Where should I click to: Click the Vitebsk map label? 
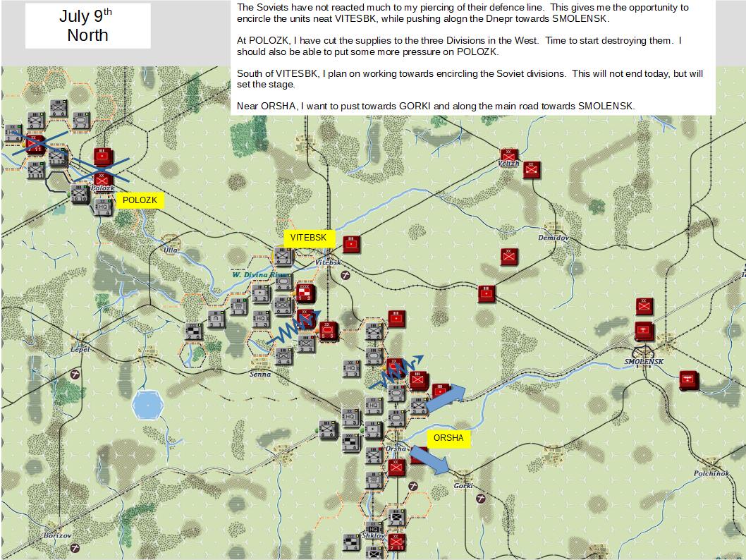[329, 262]
